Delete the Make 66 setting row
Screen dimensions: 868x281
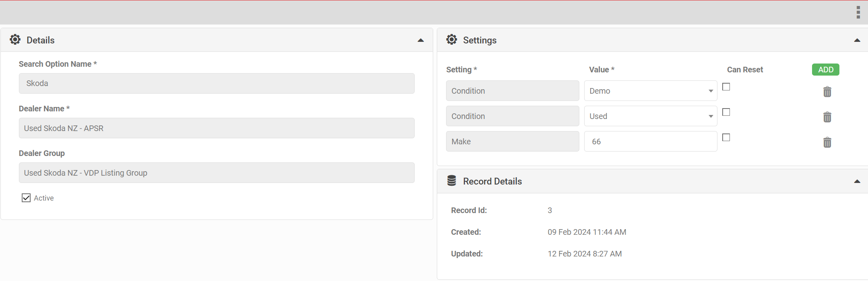click(827, 142)
